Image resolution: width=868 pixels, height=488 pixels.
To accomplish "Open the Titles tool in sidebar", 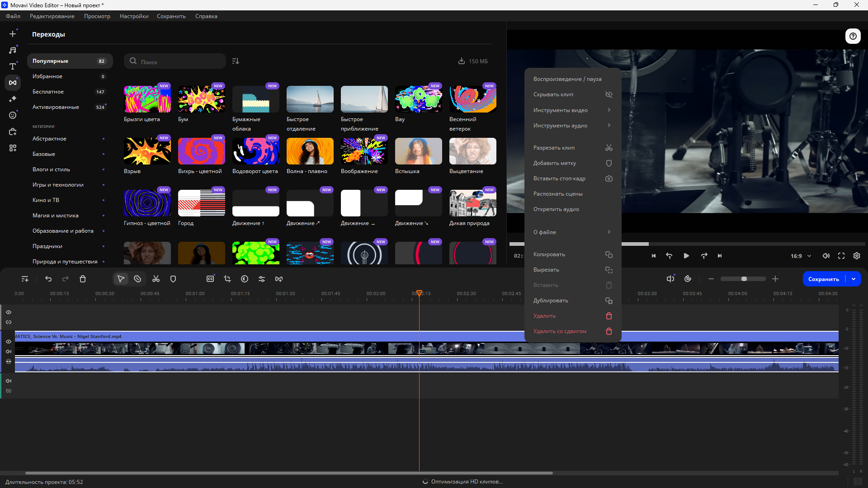I will pyautogui.click(x=13, y=66).
